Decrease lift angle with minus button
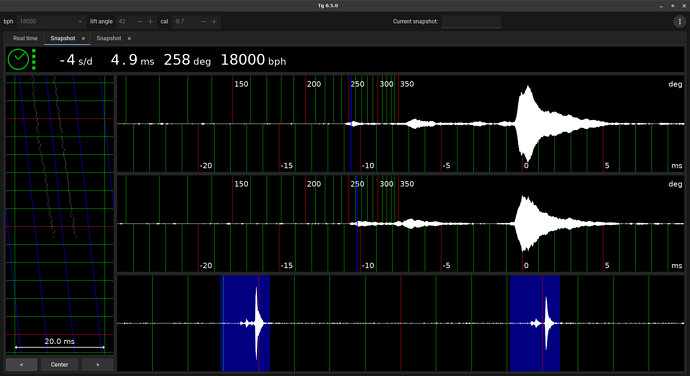This screenshot has height=376, width=690. pos(139,22)
